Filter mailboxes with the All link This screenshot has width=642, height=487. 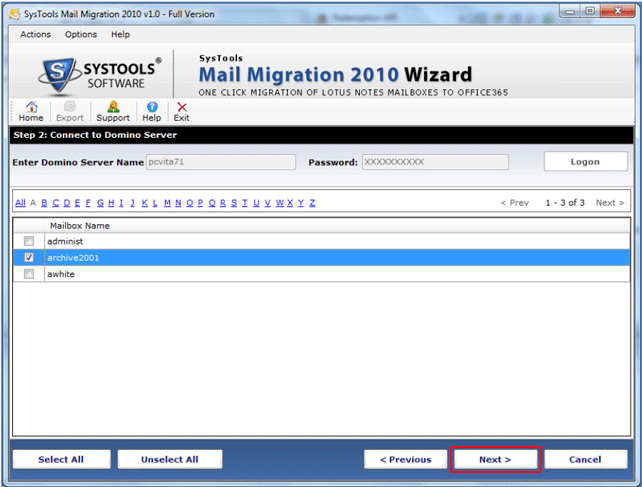click(x=20, y=203)
